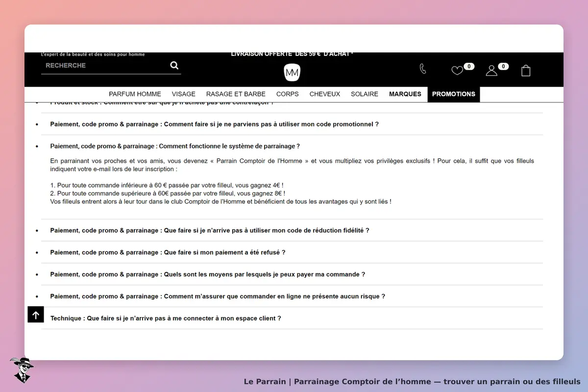Open the phone contact icon
The height and width of the screenshot is (392, 588).
click(423, 69)
